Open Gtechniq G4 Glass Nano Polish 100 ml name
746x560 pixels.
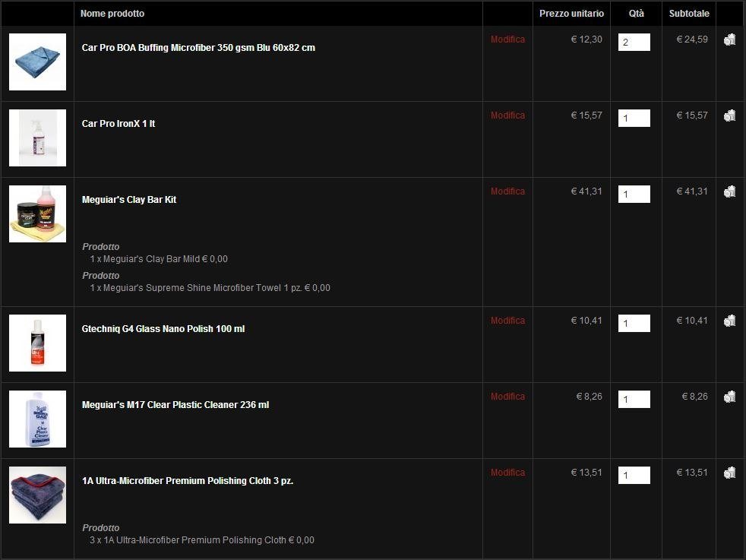(x=163, y=329)
